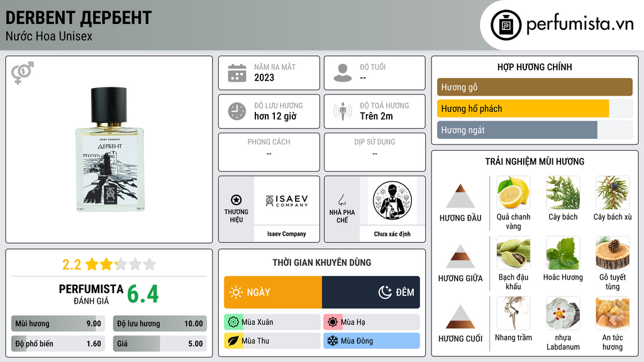
Task: Click the 2.2 star rating number
Action: click(72, 265)
